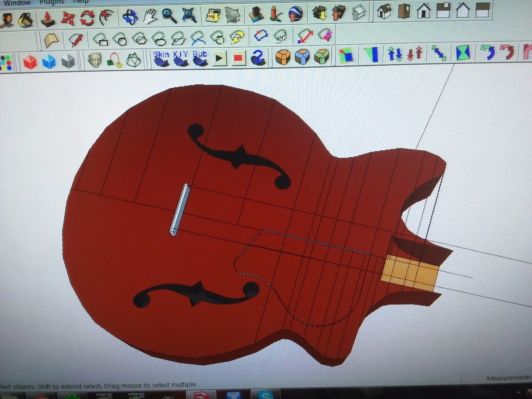Click the blue cube icon
Image resolution: width=532 pixels, height=399 pixels.
click(x=49, y=61)
